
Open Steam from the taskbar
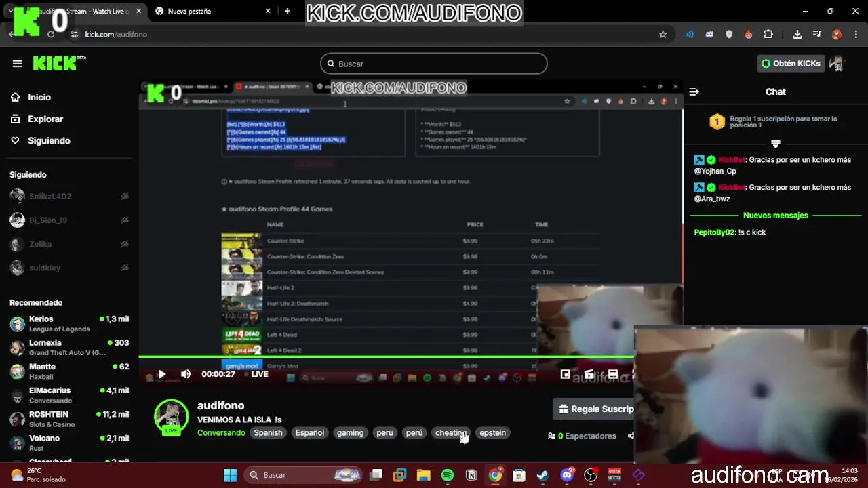click(542, 475)
